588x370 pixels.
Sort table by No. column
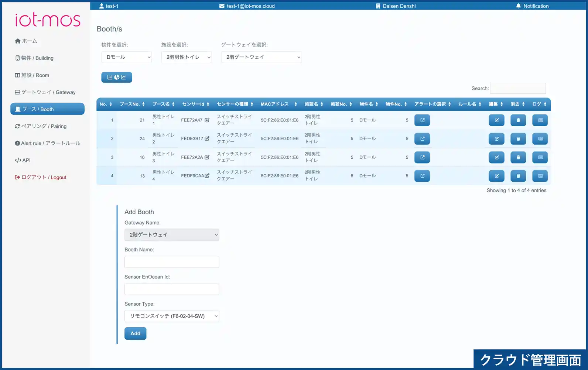point(106,104)
